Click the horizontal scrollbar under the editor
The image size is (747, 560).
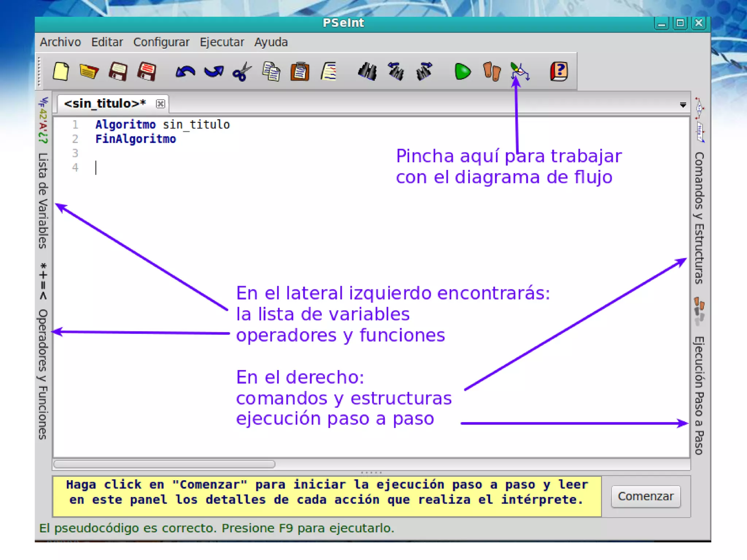click(164, 464)
